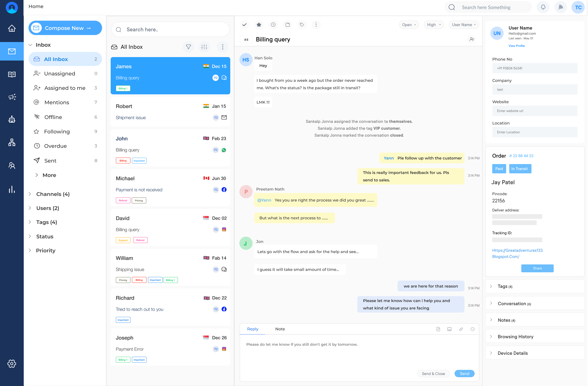Click the three-dot more options menu icon
The image size is (588, 386).
tap(316, 24)
